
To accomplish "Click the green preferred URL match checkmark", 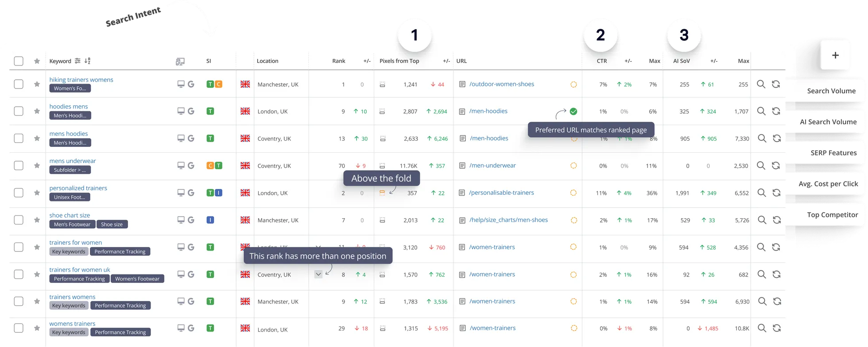I will (573, 111).
